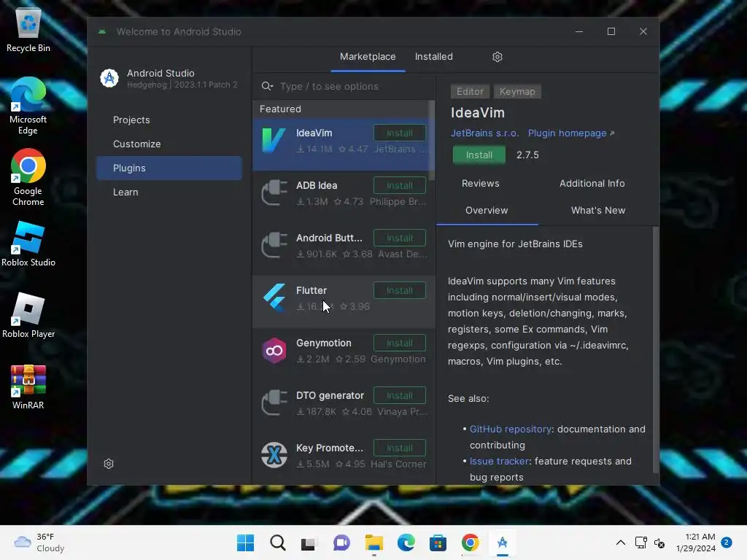
Task: Select Google Chrome desktop shortcut
Action: pyautogui.click(x=28, y=178)
